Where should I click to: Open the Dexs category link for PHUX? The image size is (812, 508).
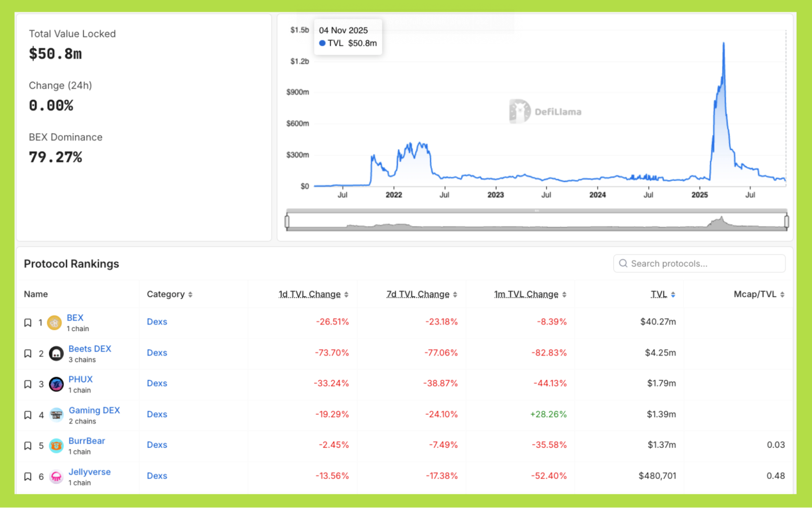click(157, 383)
